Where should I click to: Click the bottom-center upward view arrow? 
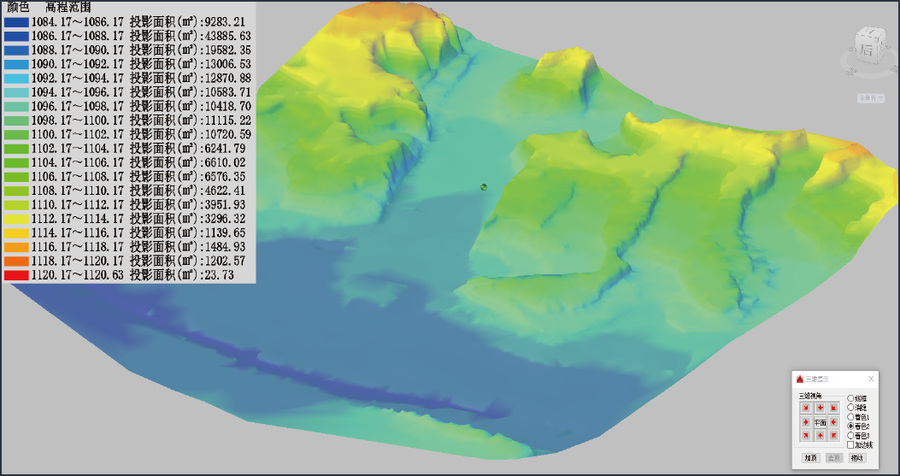click(x=820, y=436)
